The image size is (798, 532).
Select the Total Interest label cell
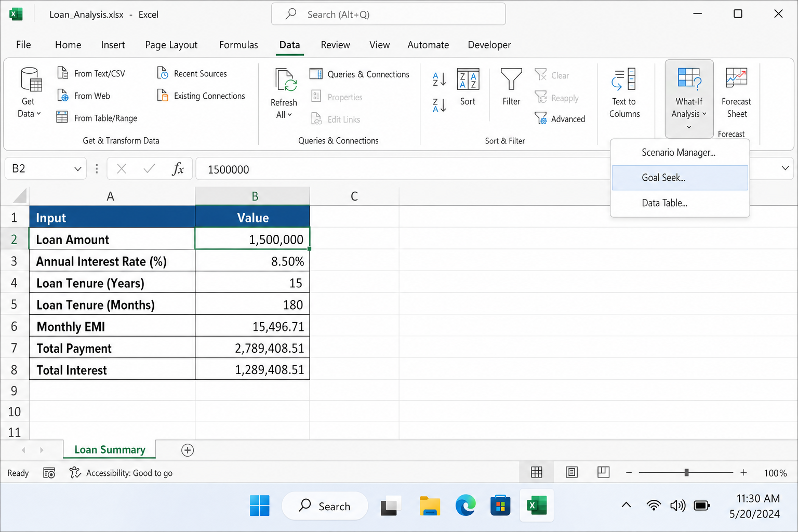tap(112, 369)
